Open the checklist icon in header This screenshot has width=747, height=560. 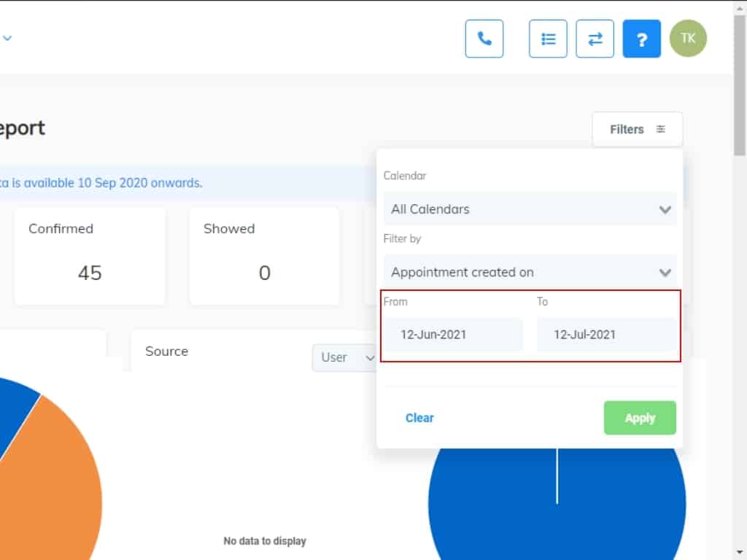click(548, 39)
